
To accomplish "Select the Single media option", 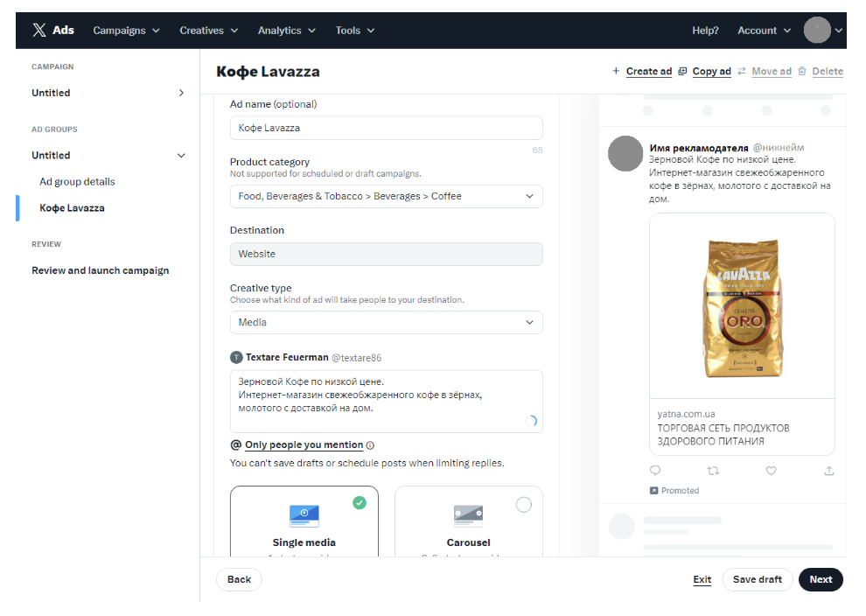I will [304, 521].
